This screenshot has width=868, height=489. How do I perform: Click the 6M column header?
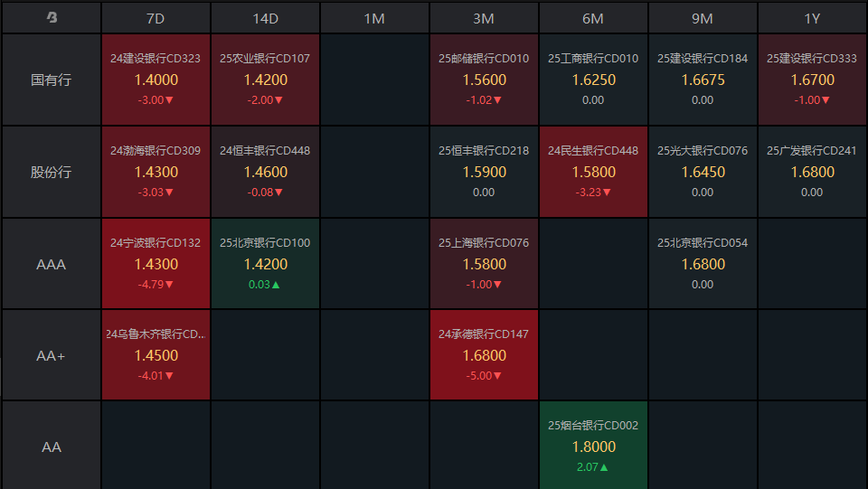pyautogui.click(x=593, y=18)
